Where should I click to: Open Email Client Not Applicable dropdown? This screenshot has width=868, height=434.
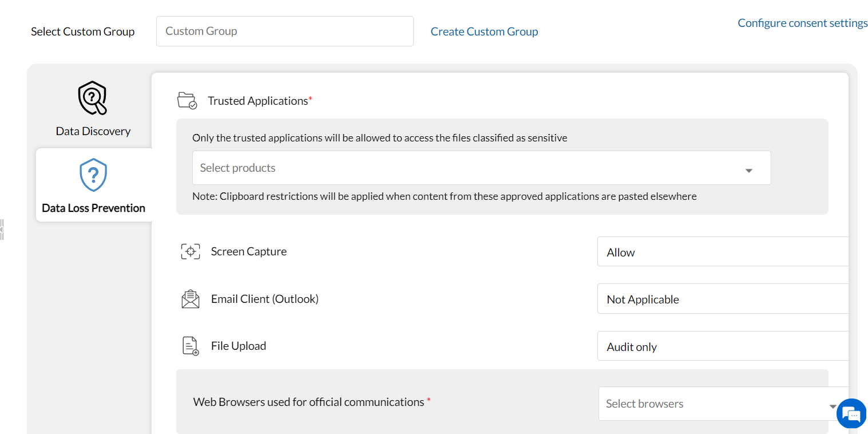[x=722, y=299]
